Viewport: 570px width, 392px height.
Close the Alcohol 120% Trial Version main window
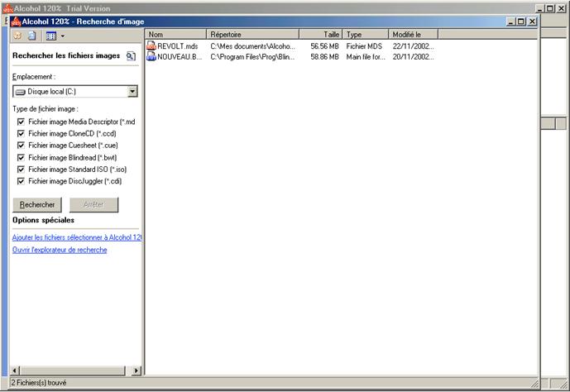tap(561, 8)
